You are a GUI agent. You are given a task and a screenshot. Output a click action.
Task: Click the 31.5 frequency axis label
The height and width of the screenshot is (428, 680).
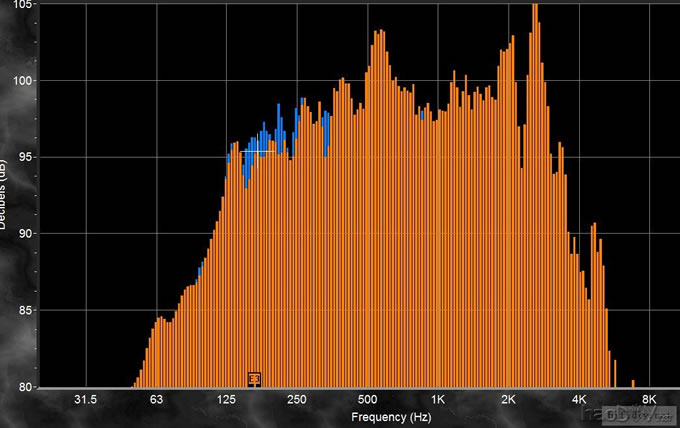click(85, 400)
